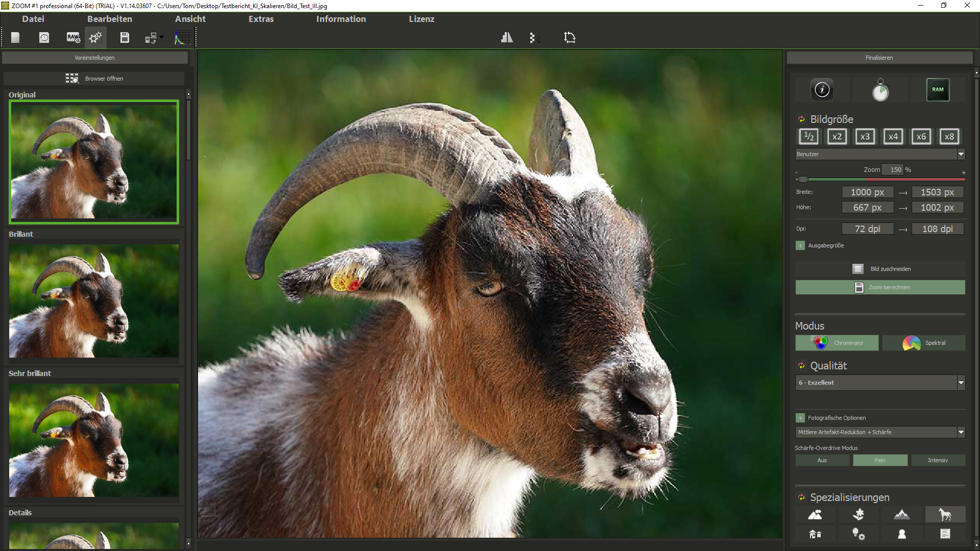Open the Mittlere Artefakt-Reduktion + Schärfe dropdown
The width and height of the screenshot is (980, 551).
tap(880, 432)
